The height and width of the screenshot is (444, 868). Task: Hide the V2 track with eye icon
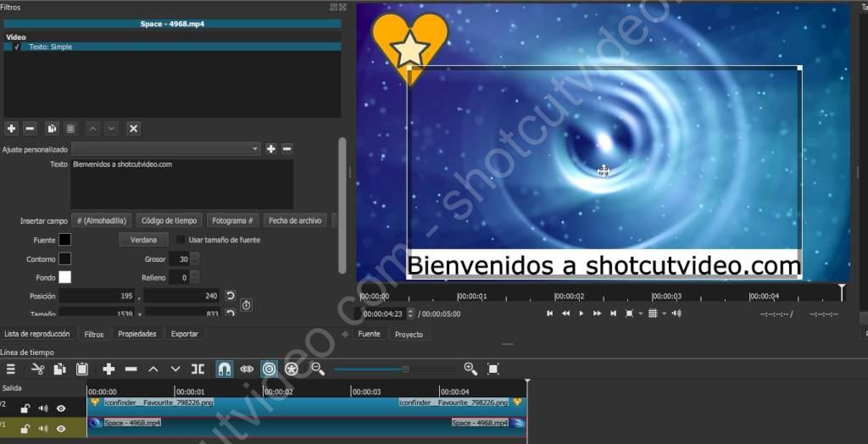[61, 408]
